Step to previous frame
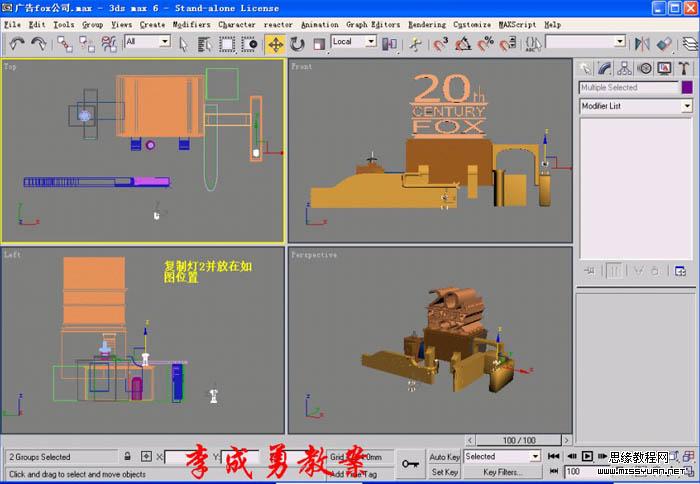Viewport: 700px width, 484px height. 571,456
